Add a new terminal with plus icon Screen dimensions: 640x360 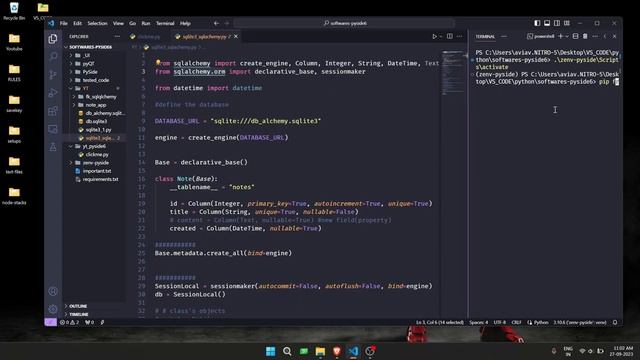(560, 36)
